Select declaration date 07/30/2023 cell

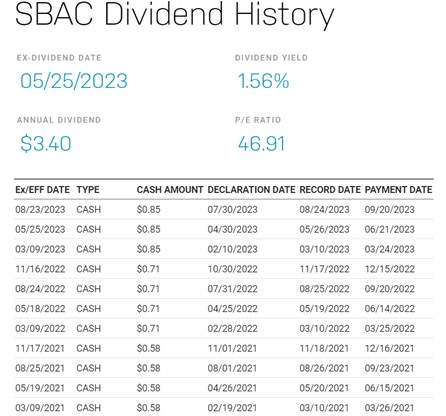coord(233,210)
